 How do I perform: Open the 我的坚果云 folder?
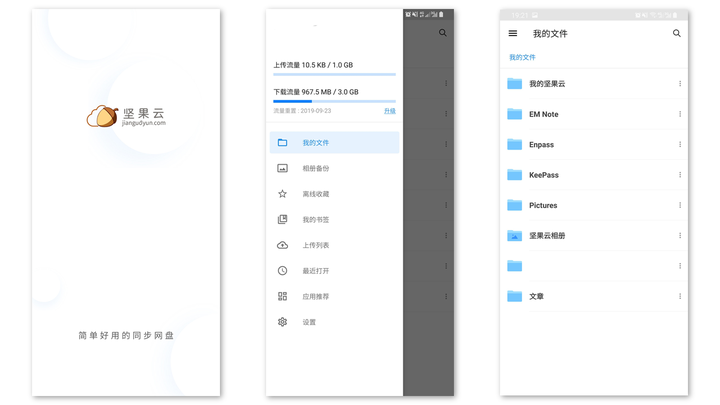pos(594,84)
